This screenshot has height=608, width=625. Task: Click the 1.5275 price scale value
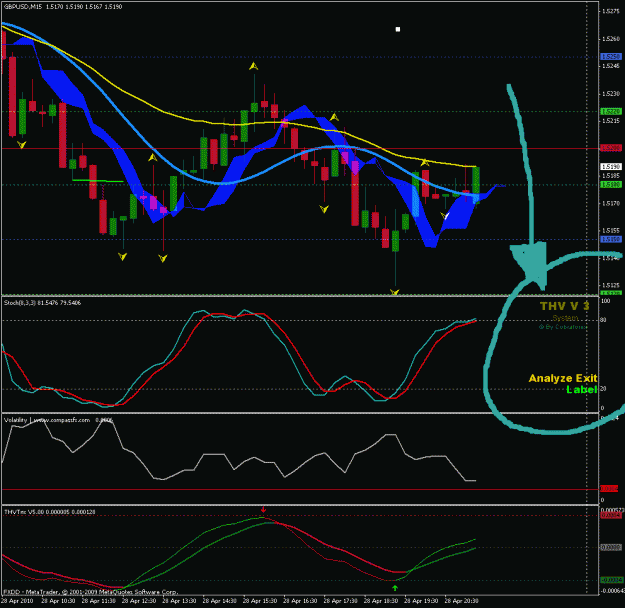pyautogui.click(x=611, y=11)
